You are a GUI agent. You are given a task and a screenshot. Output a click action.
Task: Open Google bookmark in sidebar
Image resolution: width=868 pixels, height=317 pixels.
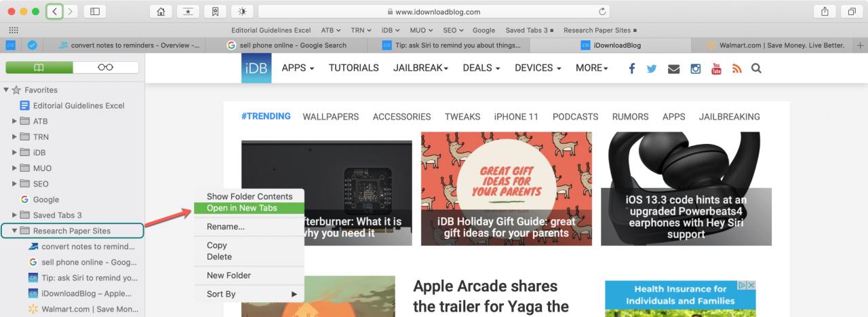pyautogui.click(x=40, y=200)
